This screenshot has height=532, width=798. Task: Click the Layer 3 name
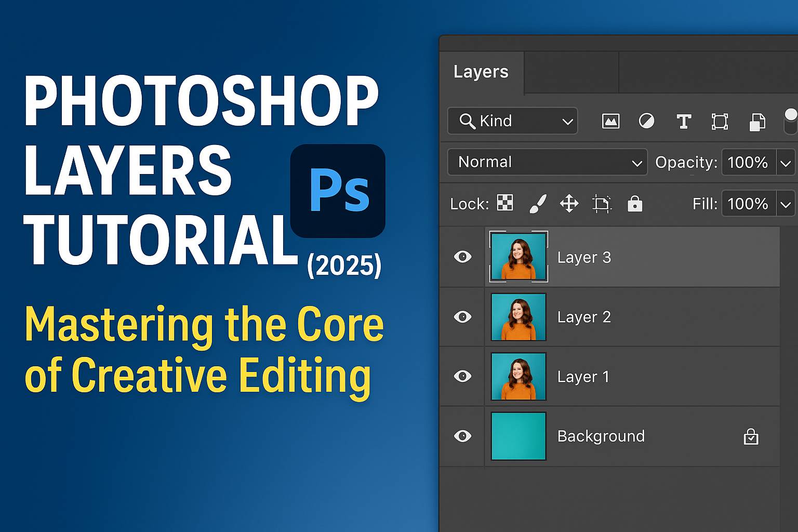click(x=584, y=258)
